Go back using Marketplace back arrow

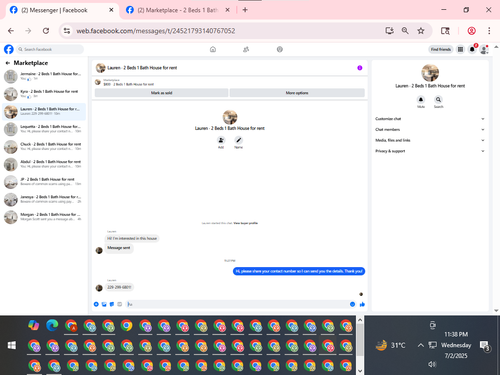tap(8, 63)
